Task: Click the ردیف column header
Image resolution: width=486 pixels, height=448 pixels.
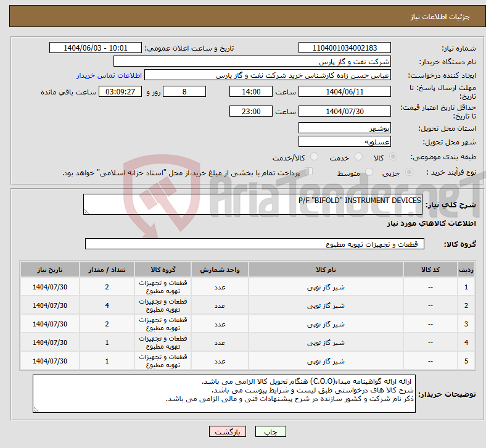Action: [466, 270]
